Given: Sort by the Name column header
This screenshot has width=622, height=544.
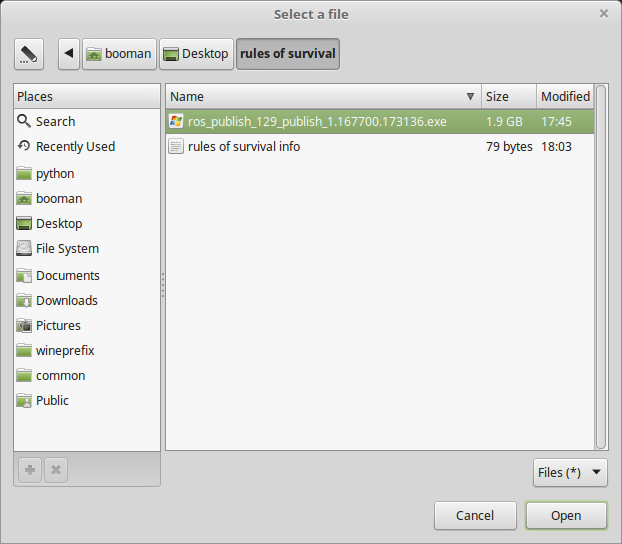Looking at the screenshot, I should [324, 96].
